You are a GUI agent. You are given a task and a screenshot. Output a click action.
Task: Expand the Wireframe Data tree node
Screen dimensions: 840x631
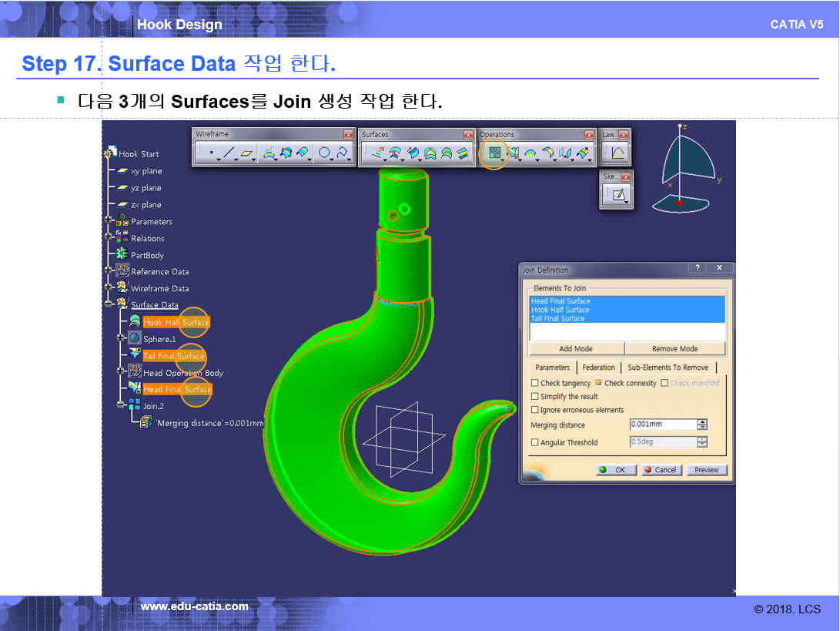coord(109,288)
